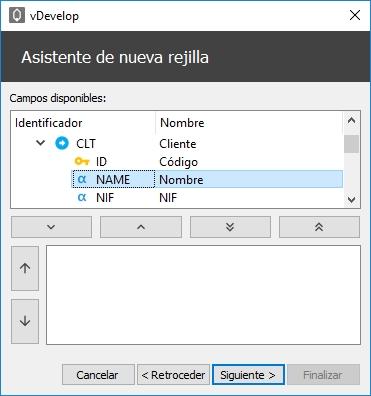Image resolution: width=371 pixels, height=396 pixels.
Task: Select the ID Código field row
Action: coord(207,162)
